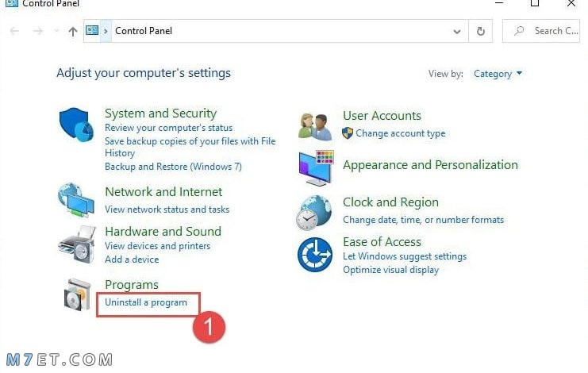This screenshot has height=373, width=588.
Task: Open Backup and Restore (Windows 7)
Action: 173,167
